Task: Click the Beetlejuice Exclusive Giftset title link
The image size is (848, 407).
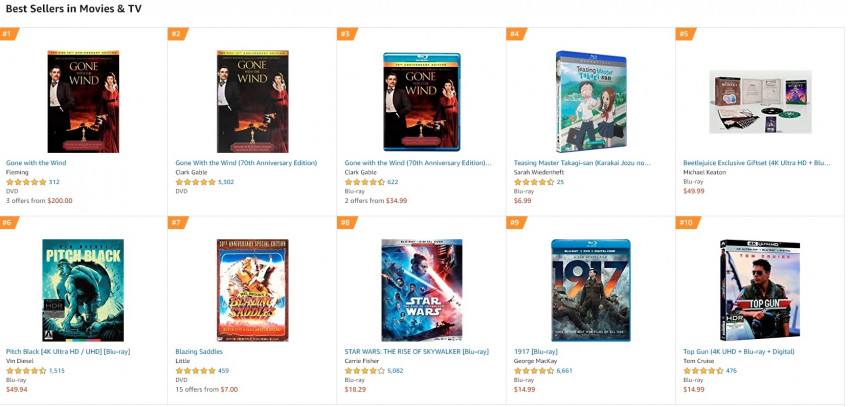Action: click(757, 163)
